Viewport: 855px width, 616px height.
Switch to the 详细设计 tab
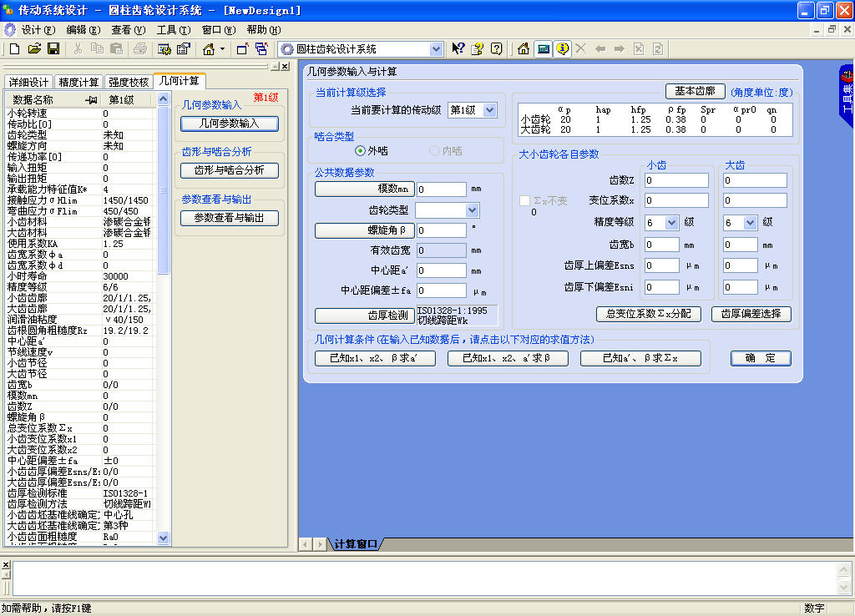click(29, 83)
